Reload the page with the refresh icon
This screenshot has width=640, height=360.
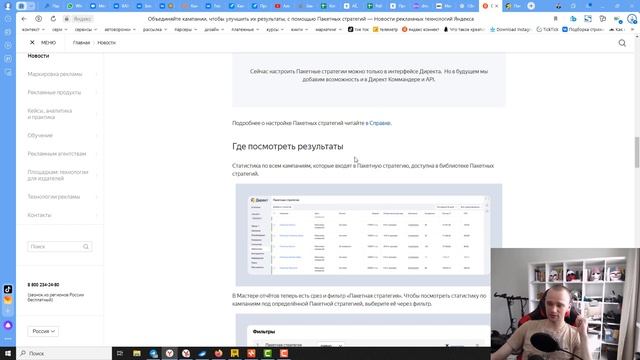point(53,19)
